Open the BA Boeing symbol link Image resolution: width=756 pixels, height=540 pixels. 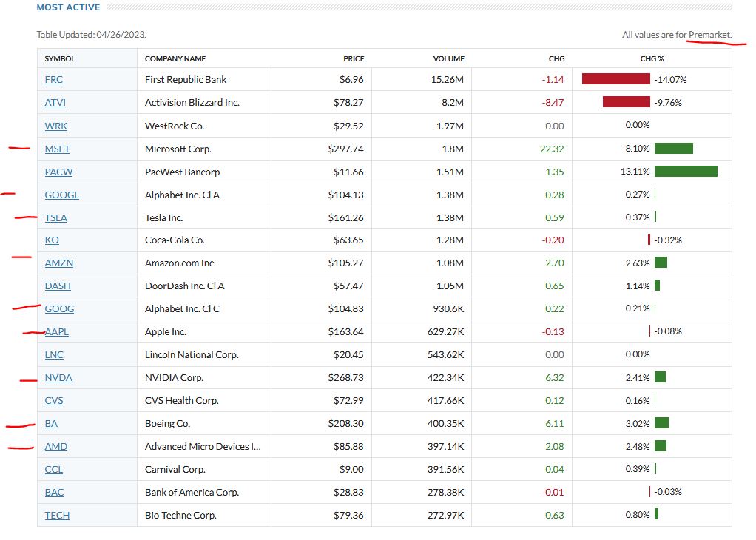[x=51, y=424]
